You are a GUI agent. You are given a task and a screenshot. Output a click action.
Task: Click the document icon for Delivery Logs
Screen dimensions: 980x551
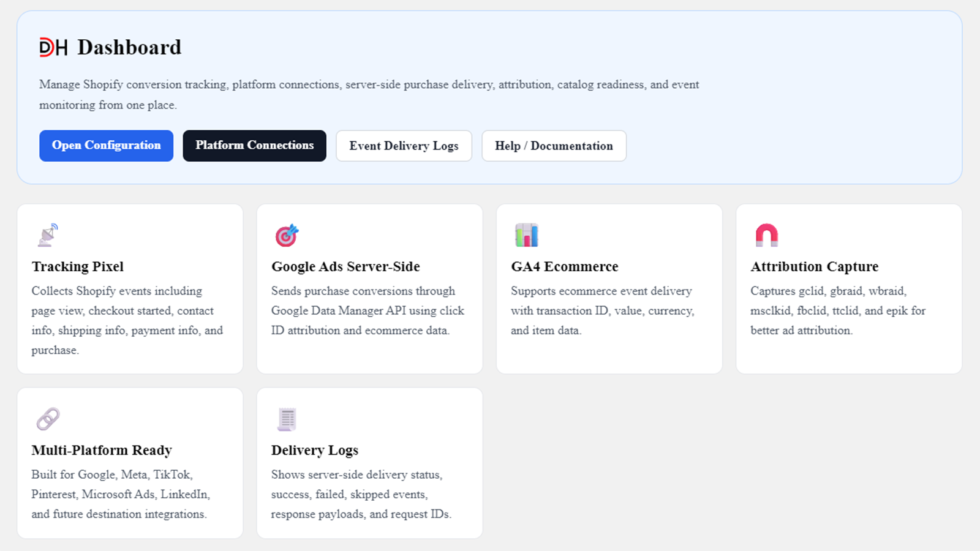pyautogui.click(x=287, y=419)
